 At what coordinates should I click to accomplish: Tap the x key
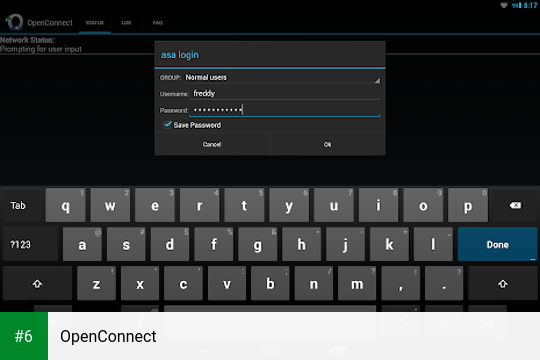click(x=140, y=284)
